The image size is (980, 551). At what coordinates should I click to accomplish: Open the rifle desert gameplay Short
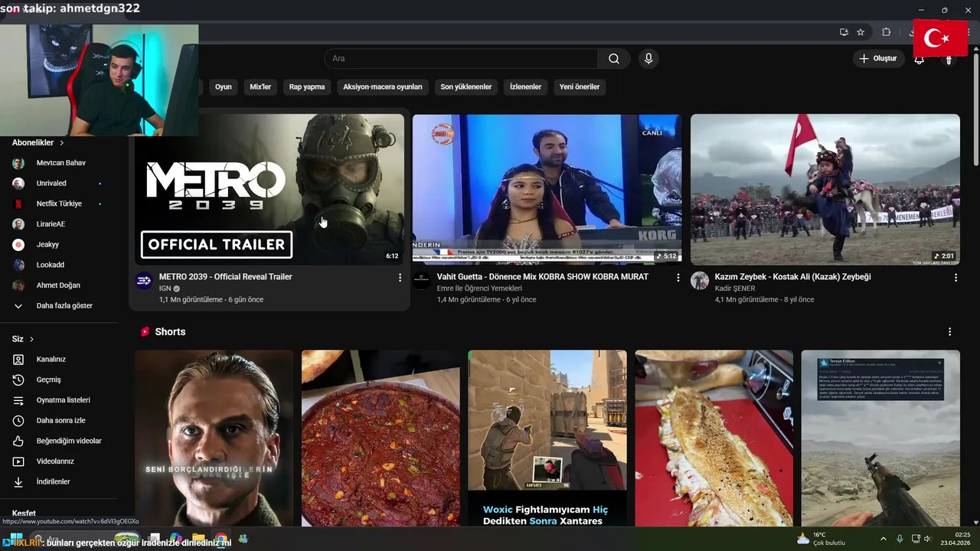click(x=880, y=439)
